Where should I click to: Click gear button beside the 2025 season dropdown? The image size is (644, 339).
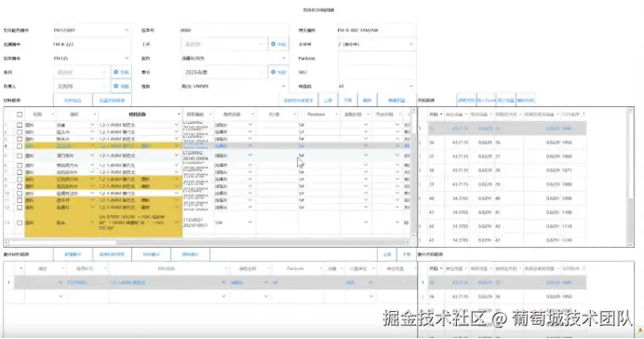[x=278, y=72]
